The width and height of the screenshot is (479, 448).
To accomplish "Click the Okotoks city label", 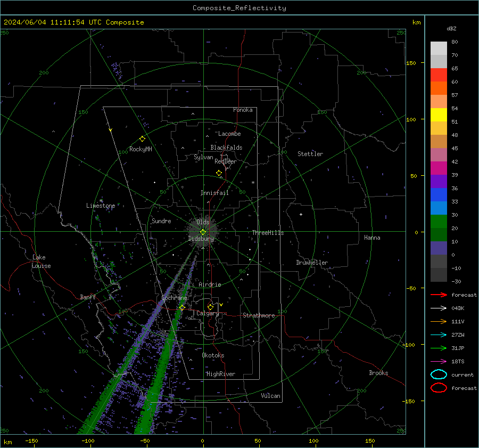I will point(213,355).
